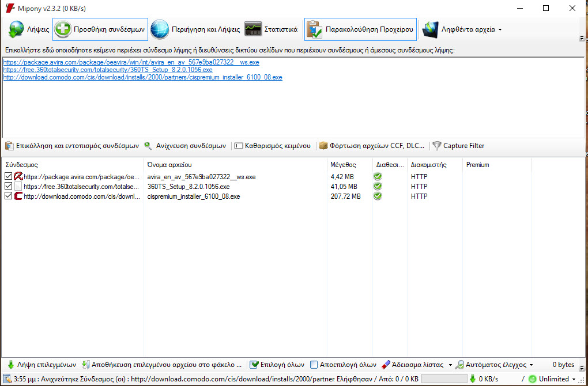Click the Καθαρισμός κειμένου clear icon
The image size is (588, 386).
[x=239, y=146]
